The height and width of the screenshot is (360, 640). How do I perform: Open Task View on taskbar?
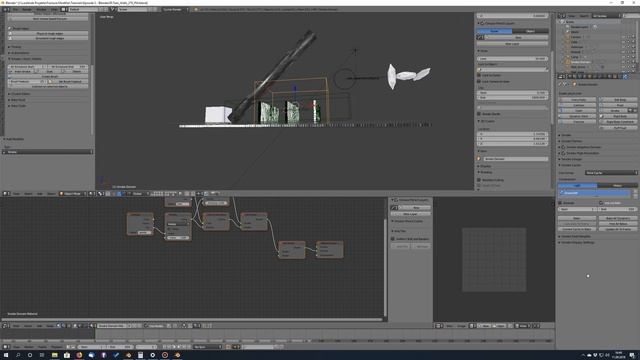point(42,355)
